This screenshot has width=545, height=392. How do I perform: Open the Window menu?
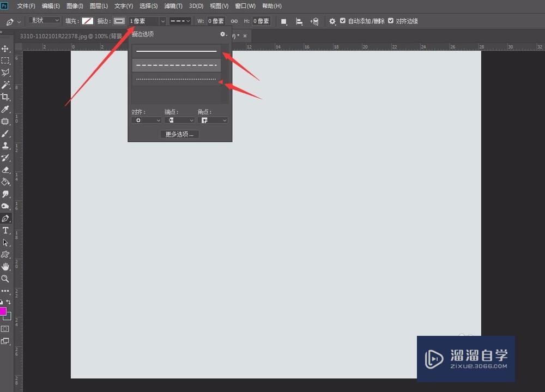point(245,6)
